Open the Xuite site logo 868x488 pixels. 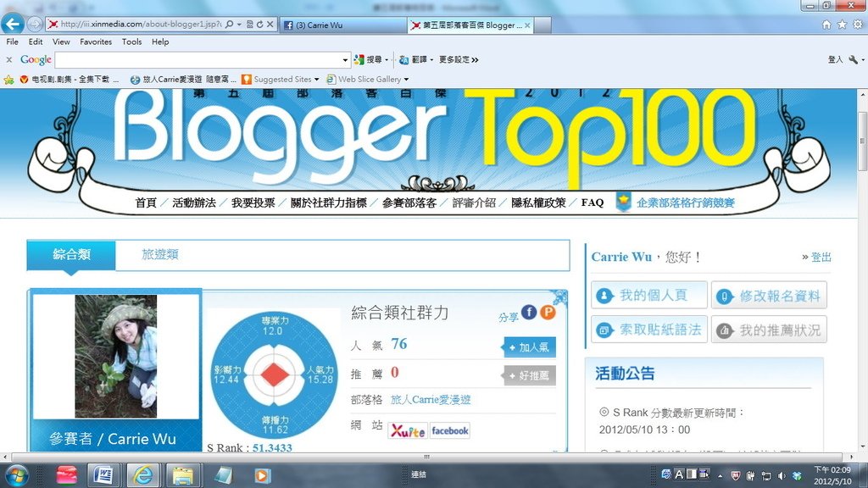[408, 431]
